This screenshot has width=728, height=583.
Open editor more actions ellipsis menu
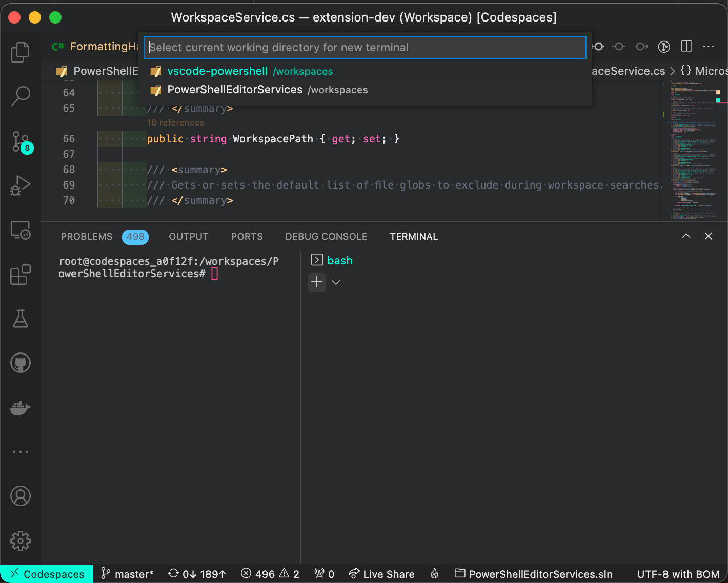[x=708, y=46]
